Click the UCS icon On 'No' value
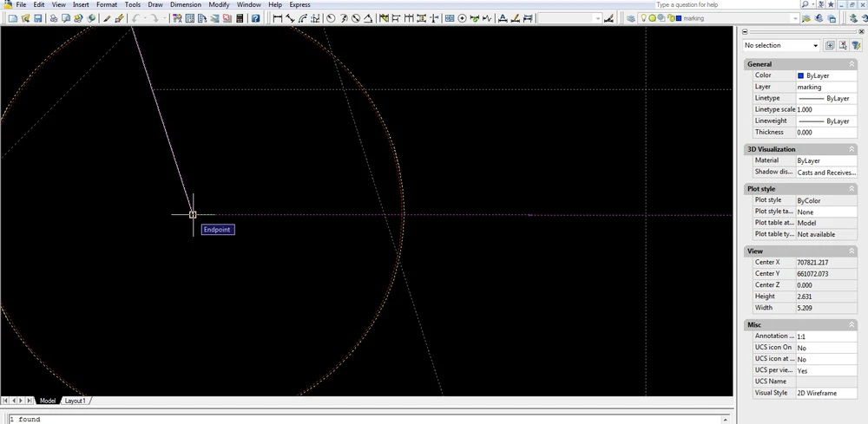 [826, 348]
